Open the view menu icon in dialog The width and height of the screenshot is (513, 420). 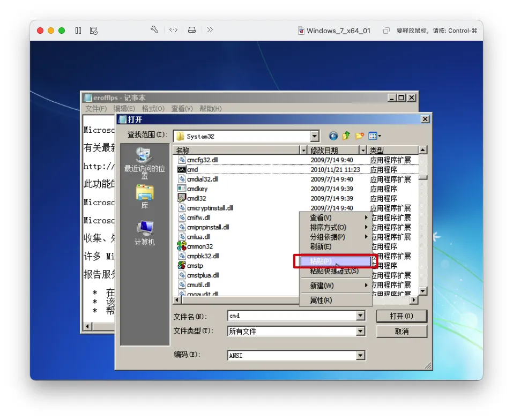pos(375,136)
